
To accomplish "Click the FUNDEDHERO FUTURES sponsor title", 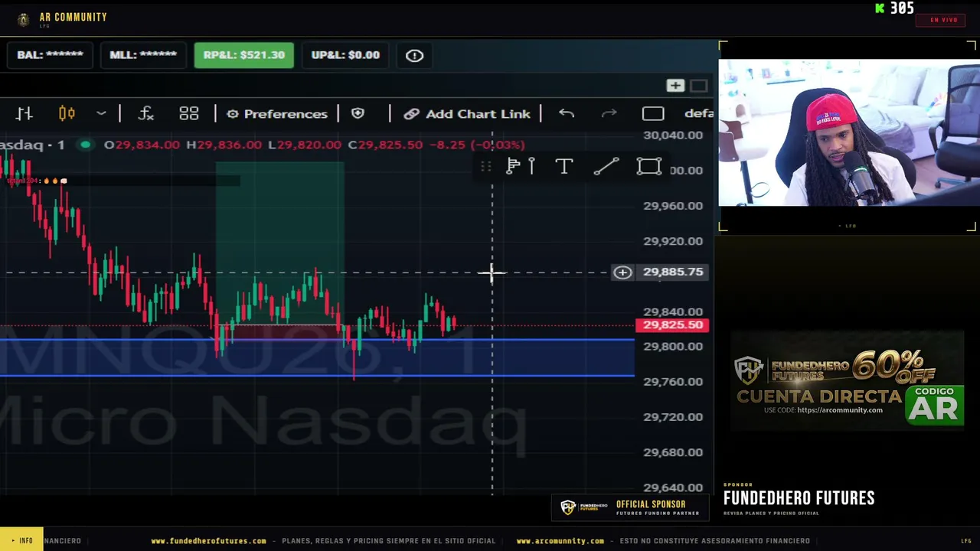I will pyautogui.click(x=799, y=498).
